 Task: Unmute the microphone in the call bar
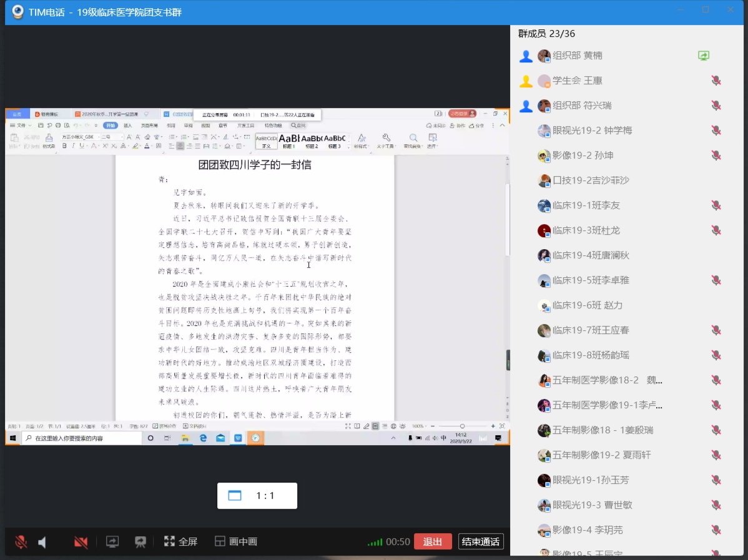pos(21,542)
